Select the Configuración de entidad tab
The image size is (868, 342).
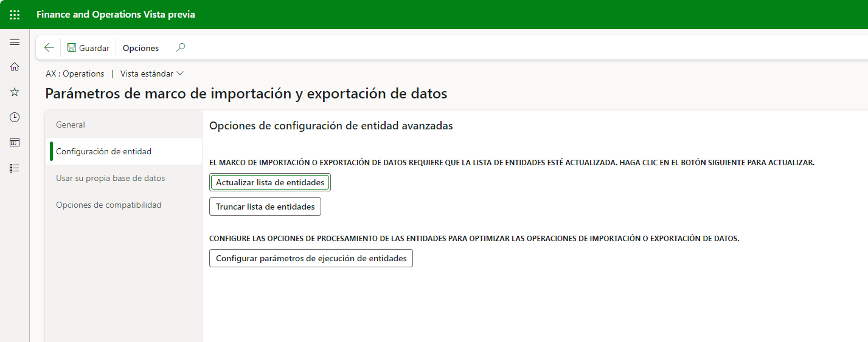coord(103,151)
